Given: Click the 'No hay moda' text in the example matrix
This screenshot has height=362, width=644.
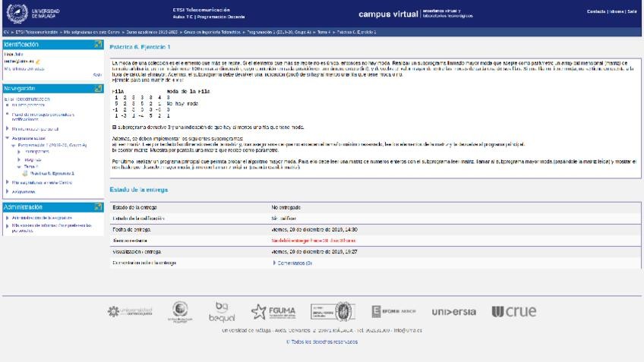Looking at the screenshot, I should 182,104.
